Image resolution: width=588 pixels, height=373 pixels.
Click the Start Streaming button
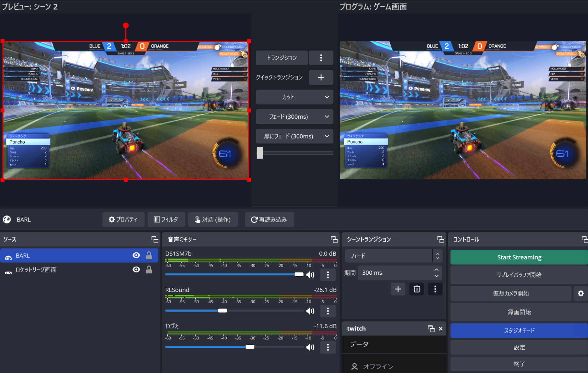[519, 257]
